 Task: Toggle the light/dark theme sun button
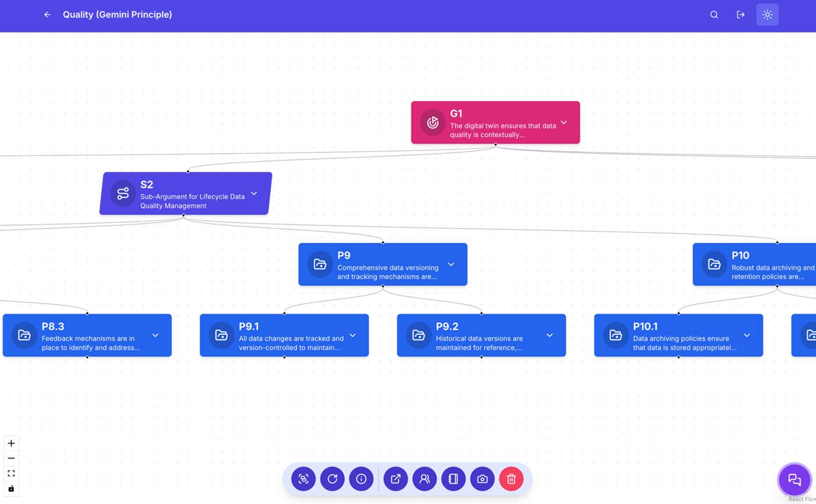click(767, 15)
